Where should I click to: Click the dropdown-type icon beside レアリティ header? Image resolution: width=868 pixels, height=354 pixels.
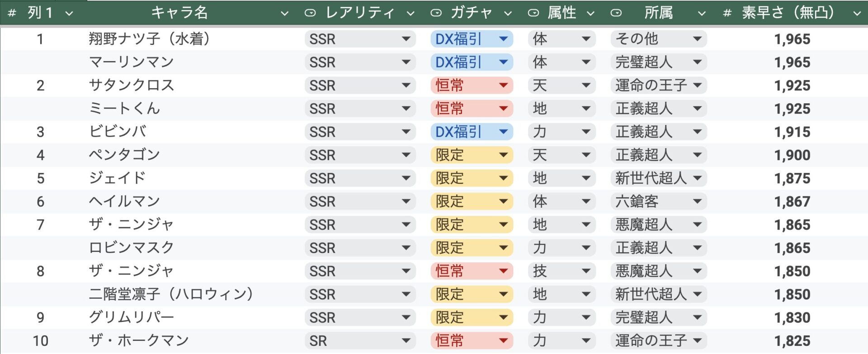[x=310, y=13]
